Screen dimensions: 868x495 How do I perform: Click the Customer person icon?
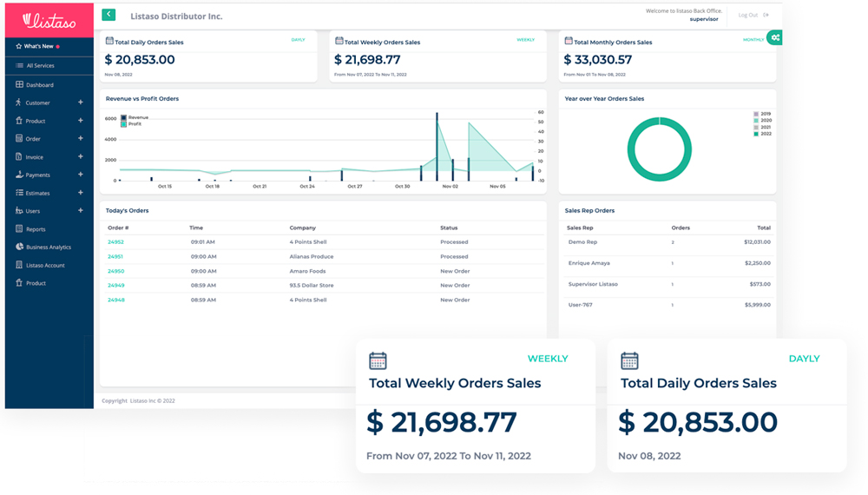pos(19,102)
